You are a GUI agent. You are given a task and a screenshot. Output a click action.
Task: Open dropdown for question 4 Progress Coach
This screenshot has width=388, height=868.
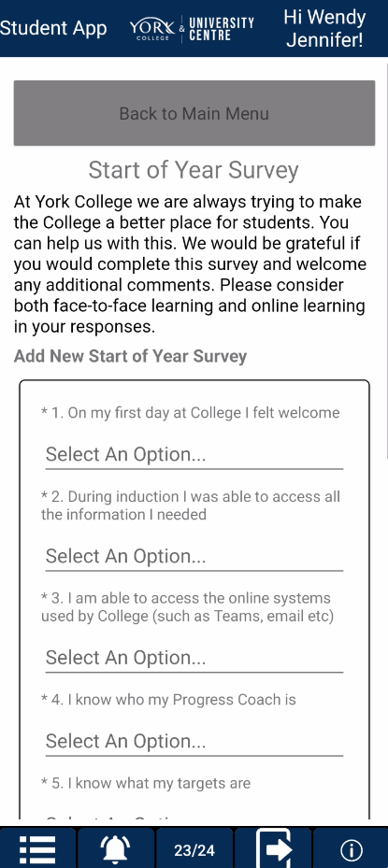(x=194, y=742)
